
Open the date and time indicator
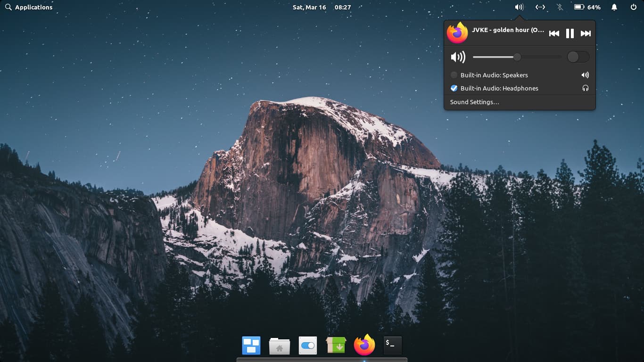[x=322, y=7]
